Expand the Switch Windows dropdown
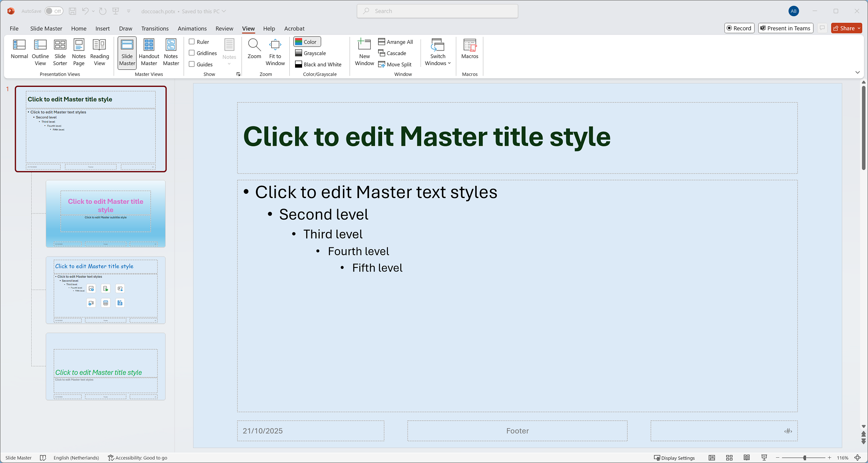868x463 pixels. pyautogui.click(x=438, y=53)
